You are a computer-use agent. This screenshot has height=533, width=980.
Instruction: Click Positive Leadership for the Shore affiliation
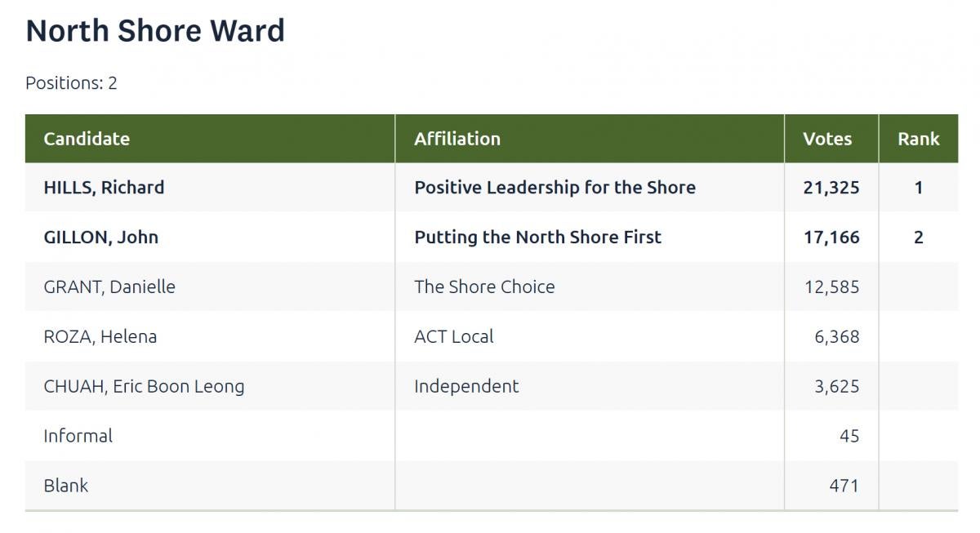[x=555, y=188]
